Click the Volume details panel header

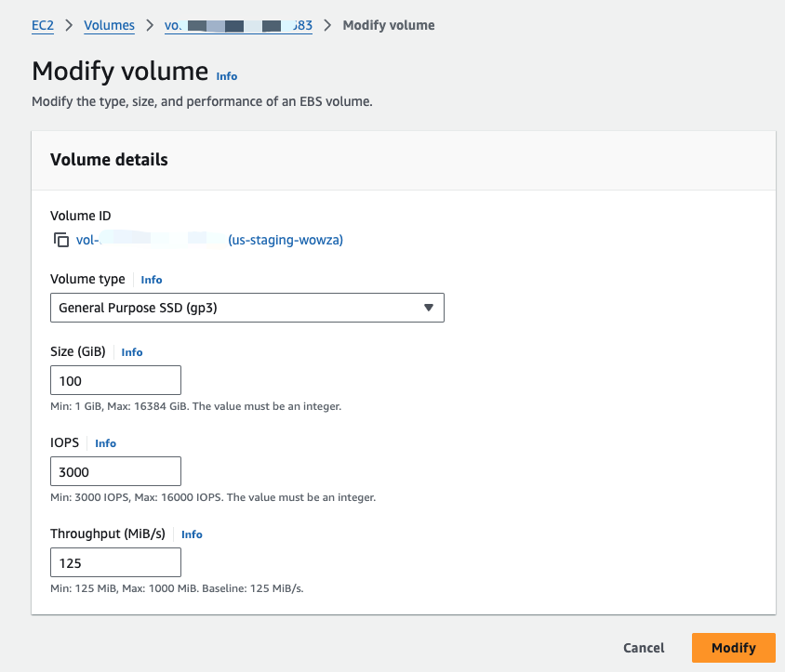(109, 160)
